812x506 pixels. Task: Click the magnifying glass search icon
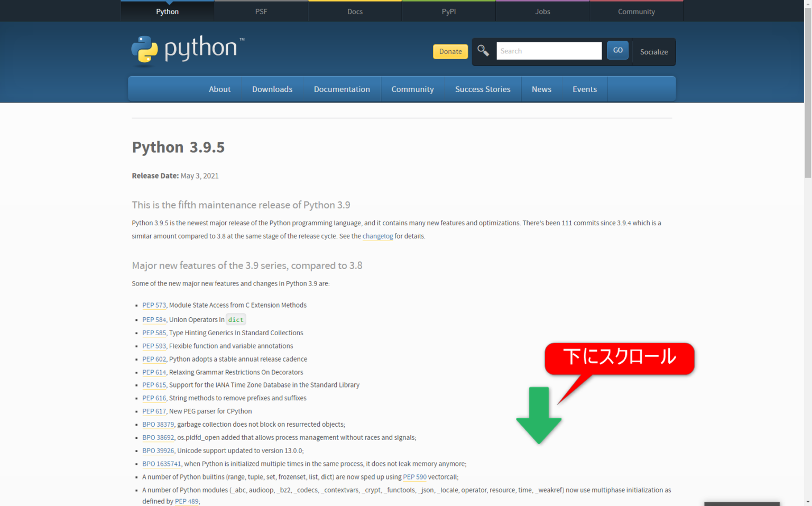point(482,50)
